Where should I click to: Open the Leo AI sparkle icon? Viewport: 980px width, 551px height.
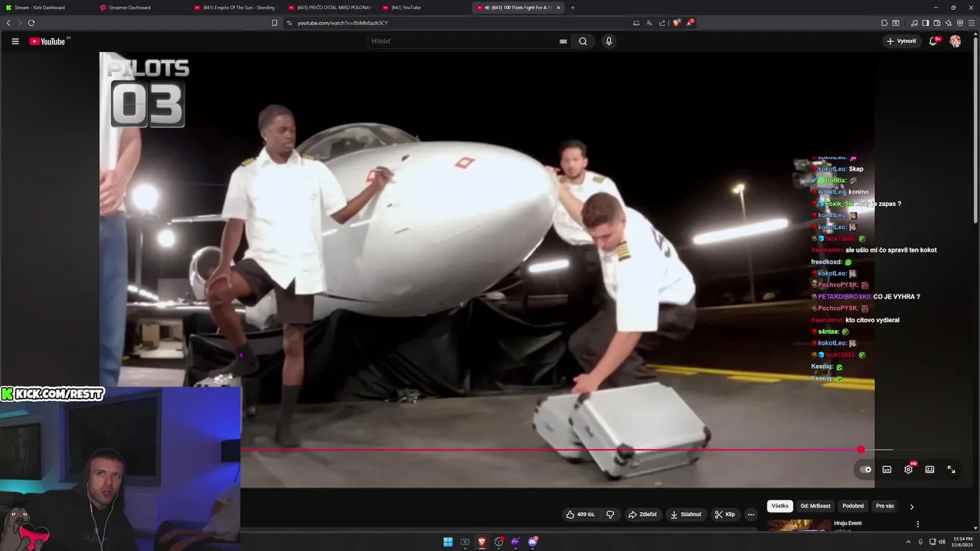949,23
